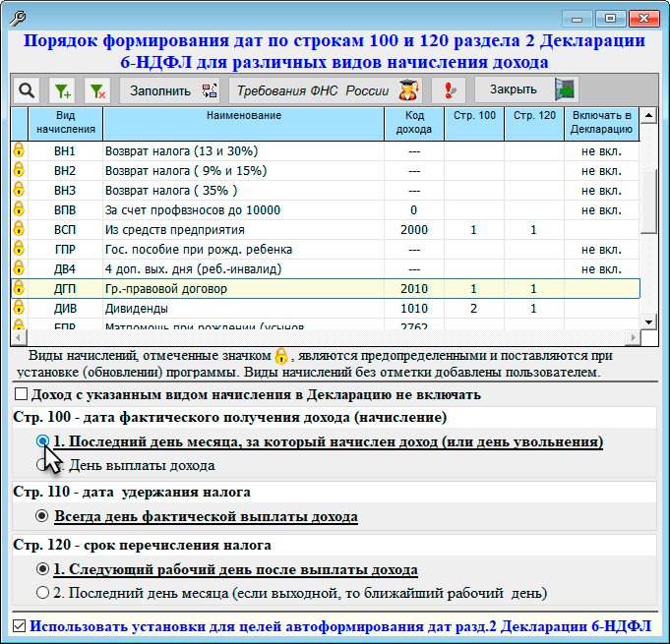Click the red exclamation mark icon
The image size is (670, 644).
point(449,90)
